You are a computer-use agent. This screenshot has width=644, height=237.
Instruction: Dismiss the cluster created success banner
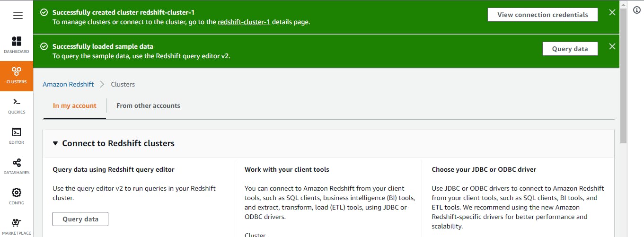point(612,13)
